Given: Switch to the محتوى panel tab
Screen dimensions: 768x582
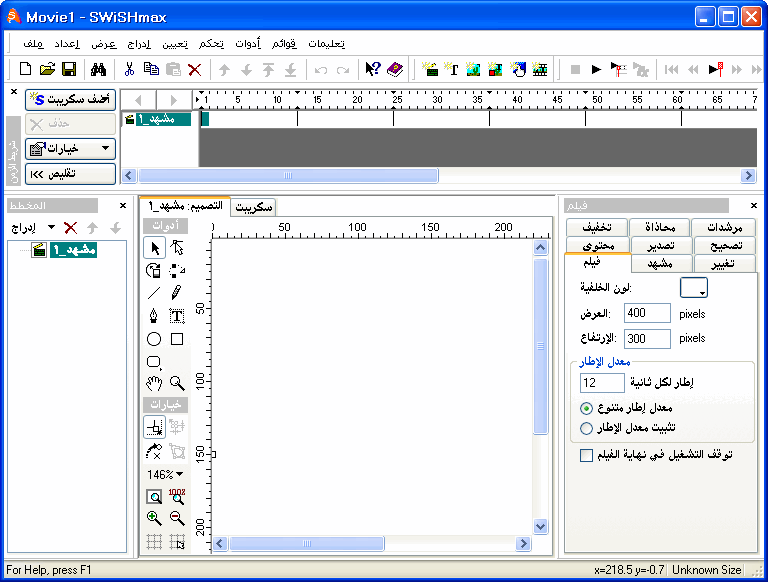Looking at the screenshot, I should click(598, 245).
